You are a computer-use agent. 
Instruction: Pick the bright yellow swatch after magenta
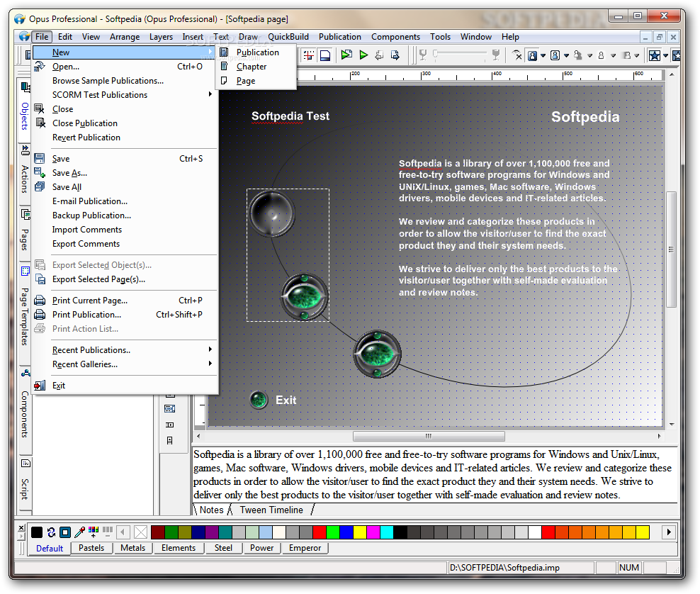(x=360, y=532)
